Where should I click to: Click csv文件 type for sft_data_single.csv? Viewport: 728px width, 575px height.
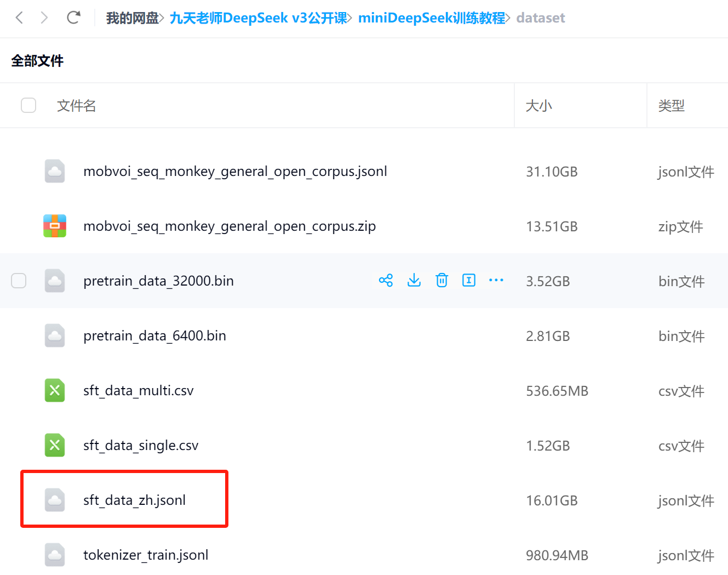coord(681,446)
